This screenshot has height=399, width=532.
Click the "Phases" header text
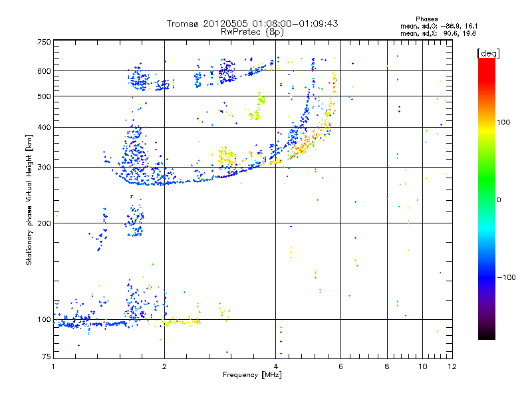[426, 19]
